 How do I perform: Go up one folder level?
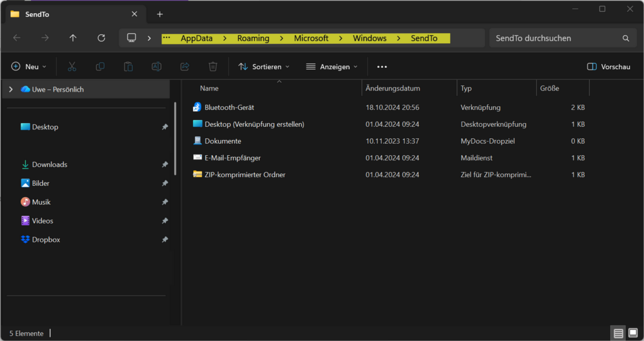click(x=73, y=38)
